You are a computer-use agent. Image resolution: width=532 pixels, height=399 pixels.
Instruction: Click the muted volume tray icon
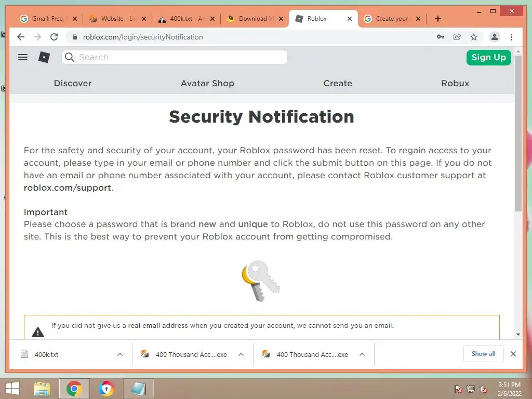pyautogui.click(x=483, y=389)
